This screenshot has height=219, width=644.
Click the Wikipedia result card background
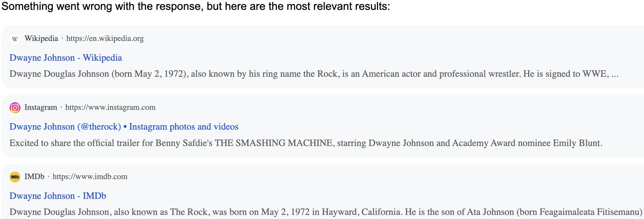(x=545, y=56)
